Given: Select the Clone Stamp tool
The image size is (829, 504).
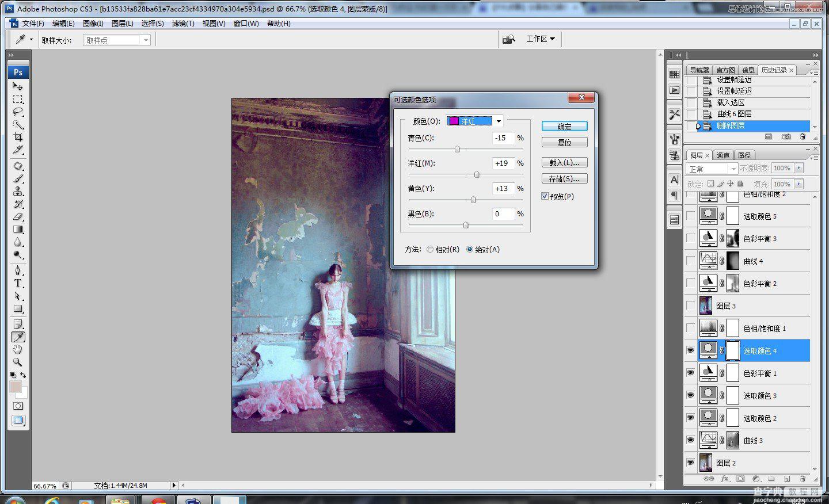Looking at the screenshot, I should coord(18,192).
